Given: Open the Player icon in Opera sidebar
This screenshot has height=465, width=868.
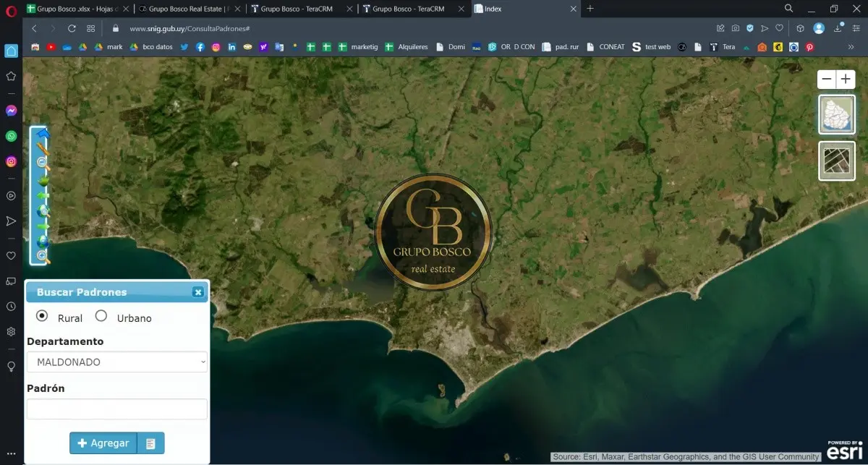Looking at the screenshot, I should (x=11, y=195).
